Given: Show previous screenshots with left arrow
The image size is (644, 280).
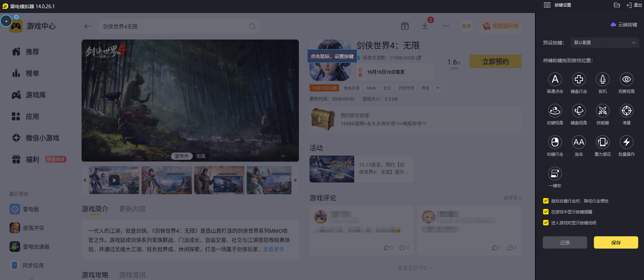Looking at the screenshot, I should 85,180.
